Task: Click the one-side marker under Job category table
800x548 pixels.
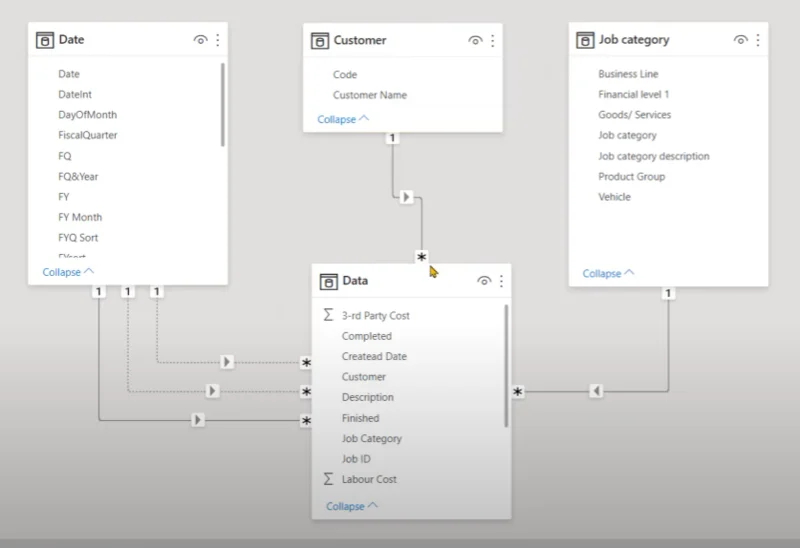Action: 668,293
